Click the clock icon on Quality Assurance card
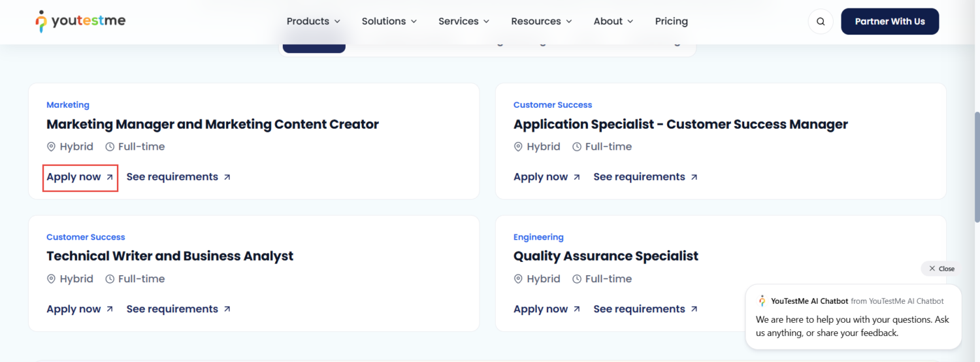Screen dimensions: 980x362 click(x=577, y=279)
